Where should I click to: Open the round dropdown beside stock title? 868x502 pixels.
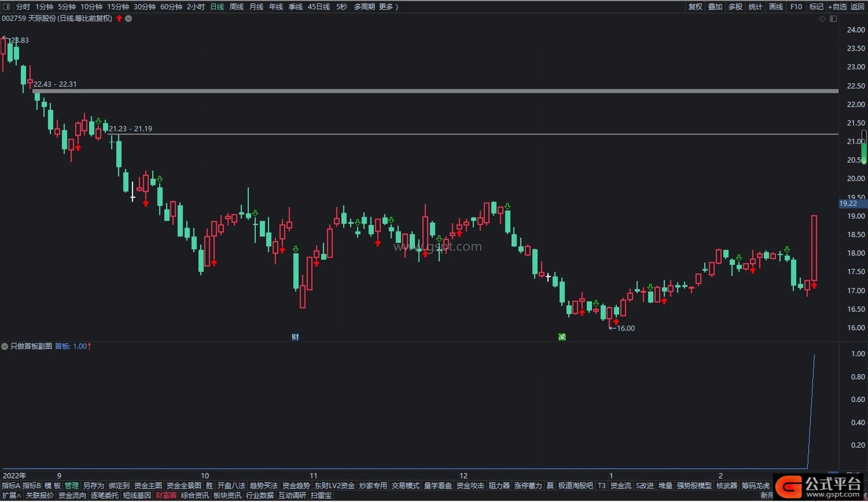[128, 19]
